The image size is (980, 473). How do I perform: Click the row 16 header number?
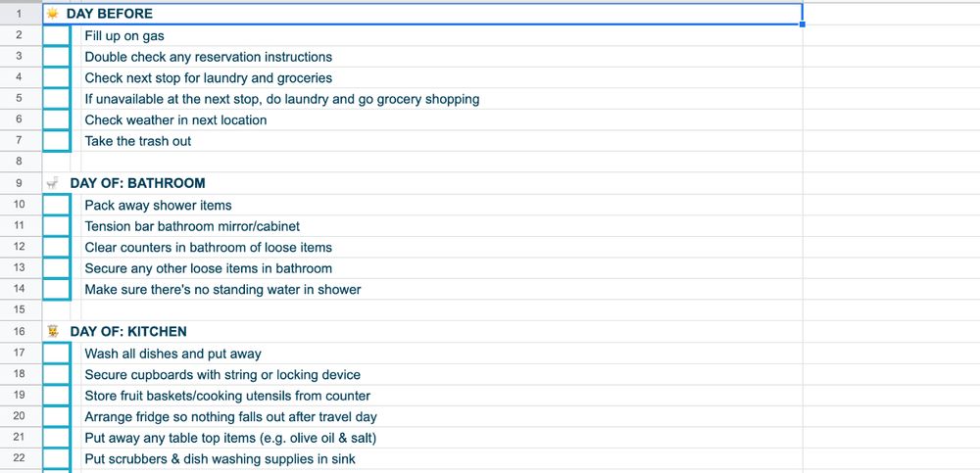(x=20, y=332)
